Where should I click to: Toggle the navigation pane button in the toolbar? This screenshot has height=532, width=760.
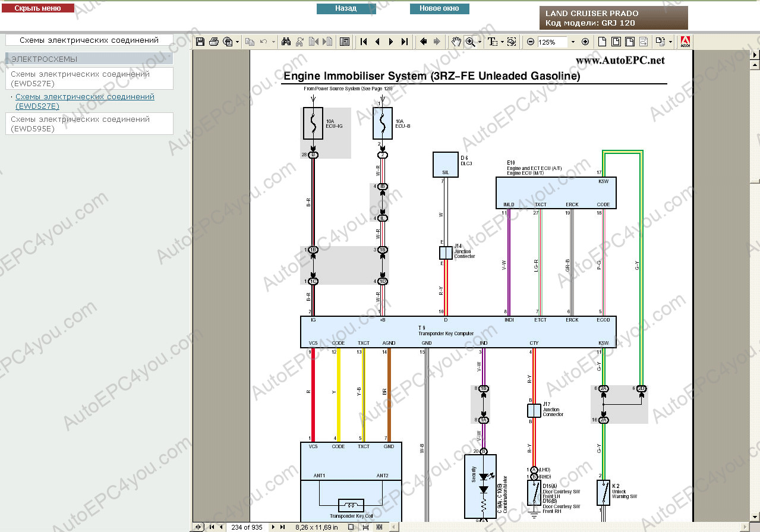pos(345,42)
